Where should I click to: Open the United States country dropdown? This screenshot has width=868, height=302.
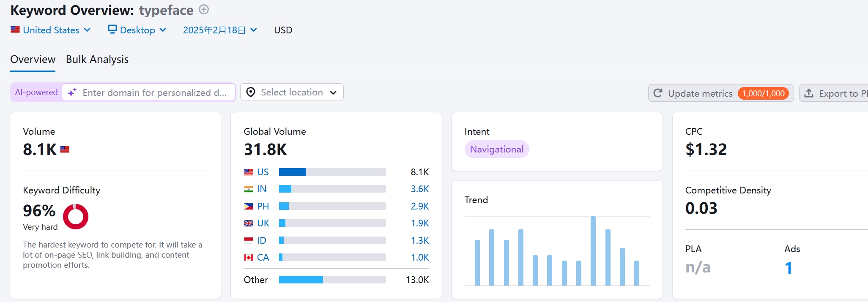(51, 30)
